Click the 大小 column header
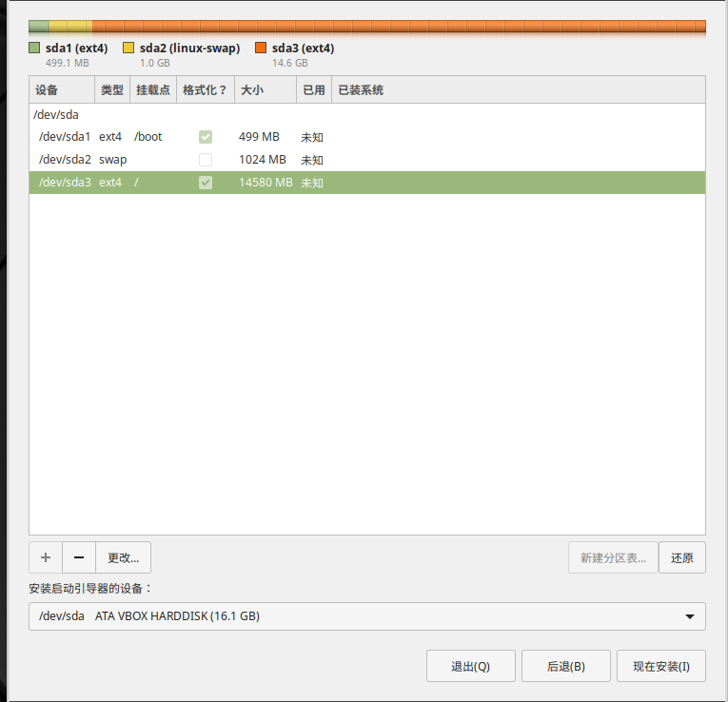This screenshot has height=702, width=728. click(x=264, y=90)
